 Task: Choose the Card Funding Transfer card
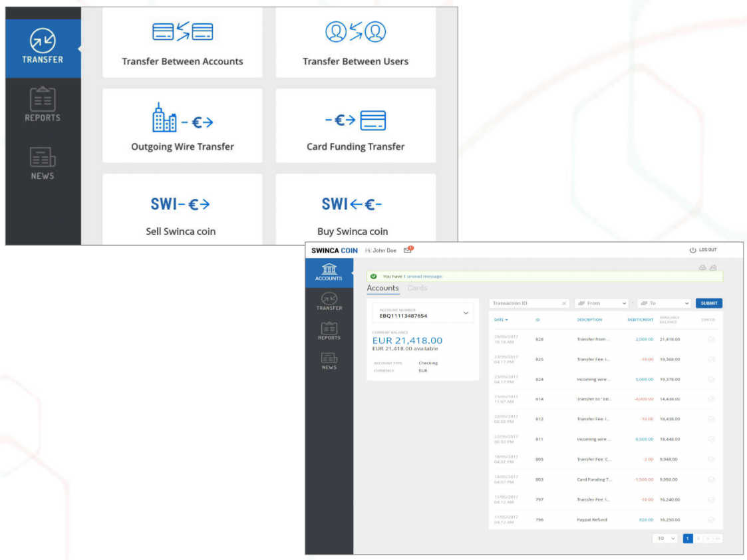coord(355,126)
